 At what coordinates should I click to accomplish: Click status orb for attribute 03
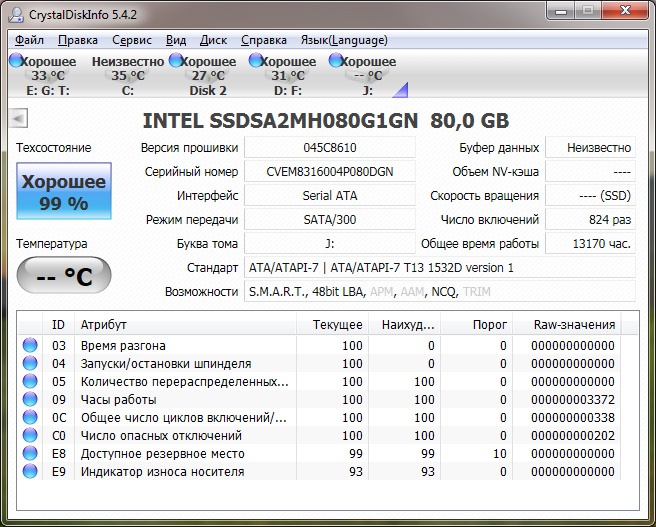click(x=30, y=345)
